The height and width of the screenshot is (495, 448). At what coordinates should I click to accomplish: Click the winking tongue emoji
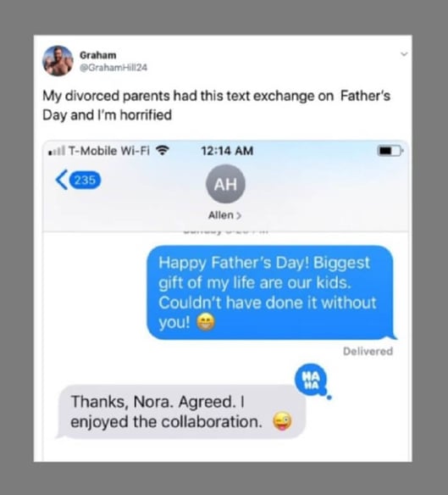282,421
